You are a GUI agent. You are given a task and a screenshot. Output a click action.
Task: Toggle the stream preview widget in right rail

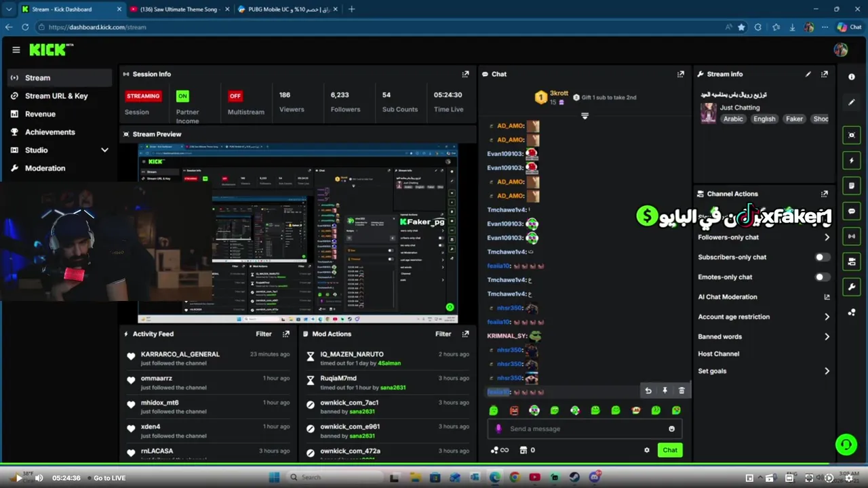[852, 135]
